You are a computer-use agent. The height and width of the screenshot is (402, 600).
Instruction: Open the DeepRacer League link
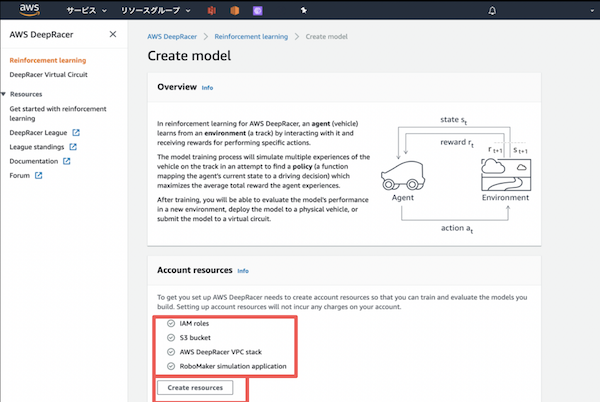[38, 133]
